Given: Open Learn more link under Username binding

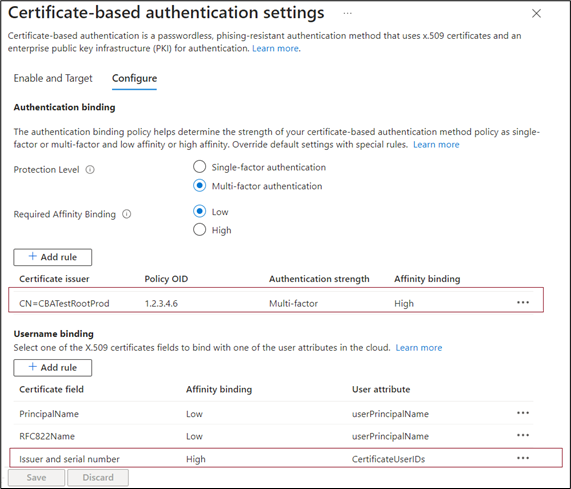Looking at the screenshot, I should pyautogui.click(x=419, y=348).
